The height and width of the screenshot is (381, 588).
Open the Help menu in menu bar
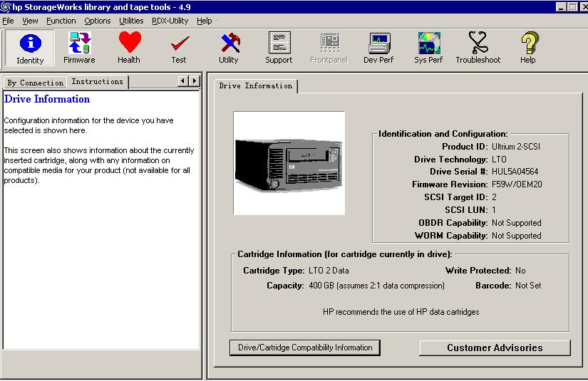205,21
